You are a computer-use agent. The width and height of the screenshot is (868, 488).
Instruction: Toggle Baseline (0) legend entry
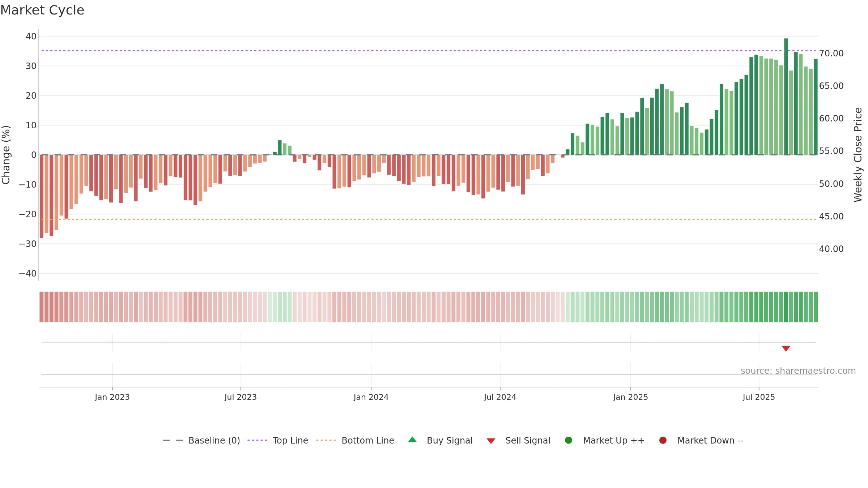pyautogui.click(x=201, y=440)
